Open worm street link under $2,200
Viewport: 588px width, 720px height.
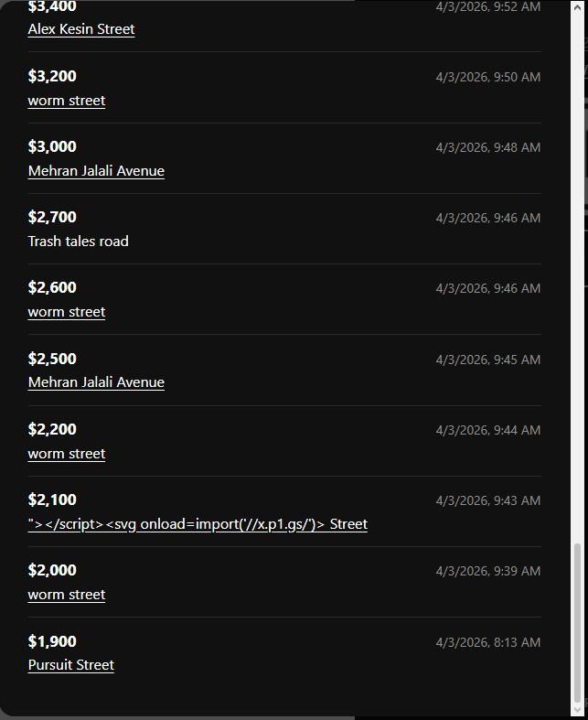click(x=67, y=454)
